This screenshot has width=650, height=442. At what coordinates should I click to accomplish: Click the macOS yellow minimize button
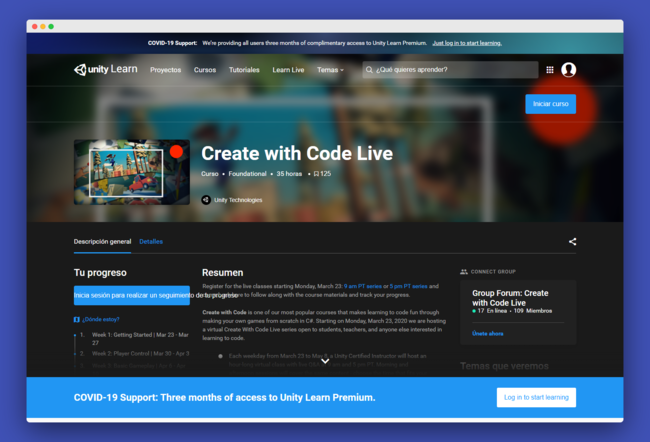(43, 27)
